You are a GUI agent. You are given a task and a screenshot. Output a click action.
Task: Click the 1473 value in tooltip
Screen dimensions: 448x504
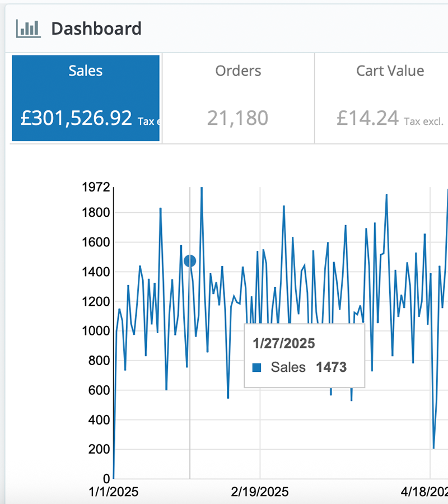(332, 367)
